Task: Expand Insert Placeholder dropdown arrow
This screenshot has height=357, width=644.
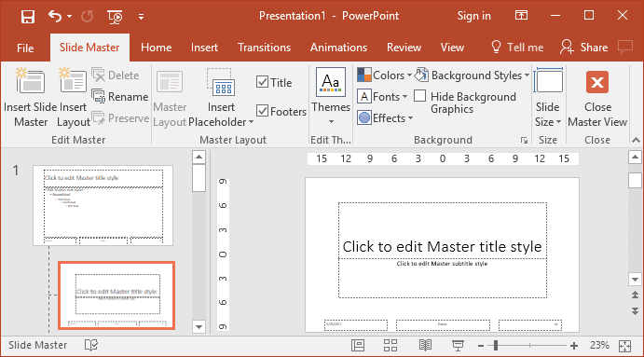Action: (x=251, y=122)
